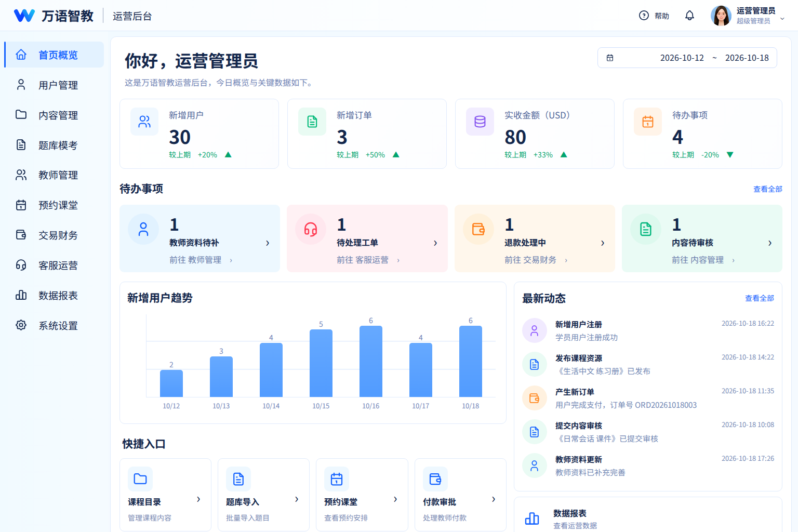Expand the 教师资料待补 card chevron

(x=268, y=243)
